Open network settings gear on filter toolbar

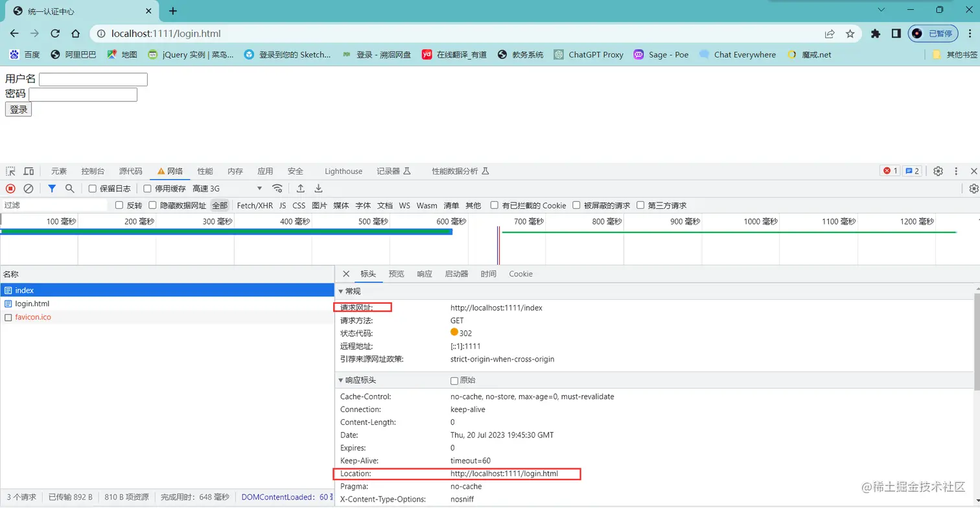[x=974, y=189]
